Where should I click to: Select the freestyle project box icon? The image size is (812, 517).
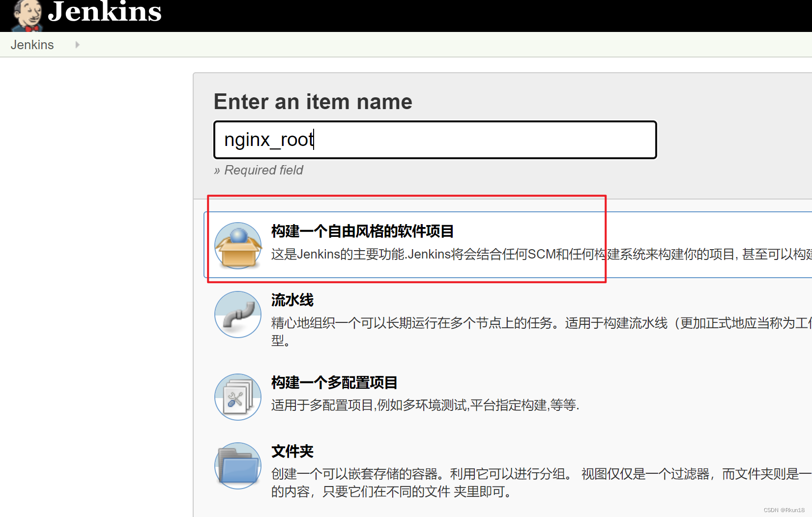coord(238,246)
